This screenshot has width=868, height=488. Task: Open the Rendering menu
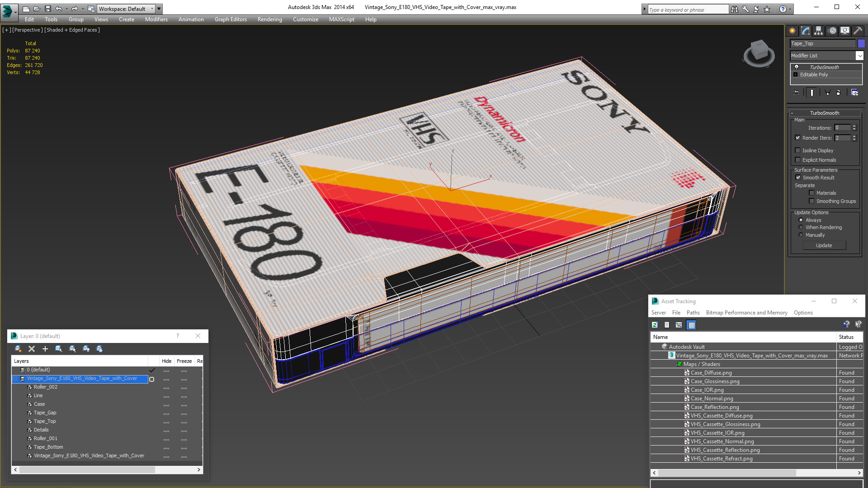[x=269, y=19]
